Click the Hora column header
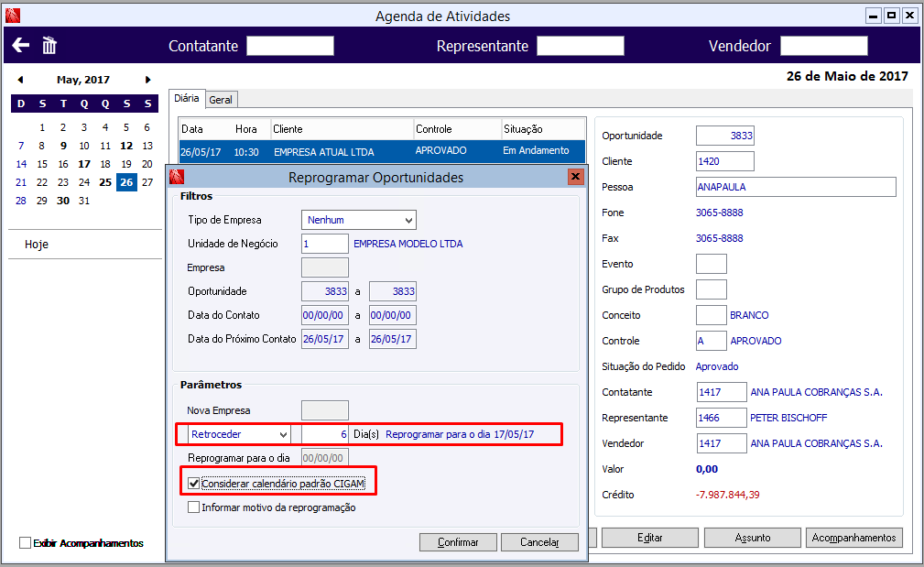The width and height of the screenshot is (924, 567). coord(246,129)
